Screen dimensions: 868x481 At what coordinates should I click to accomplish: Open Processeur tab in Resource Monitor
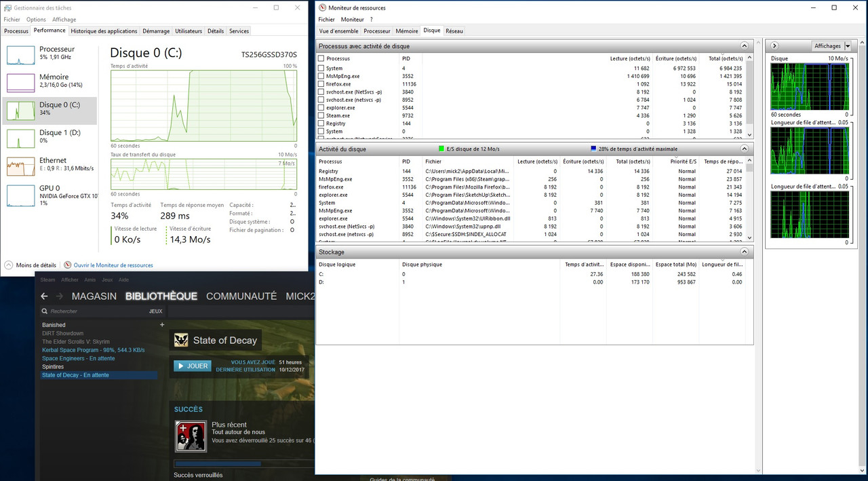pyautogui.click(x=377, y=31)
